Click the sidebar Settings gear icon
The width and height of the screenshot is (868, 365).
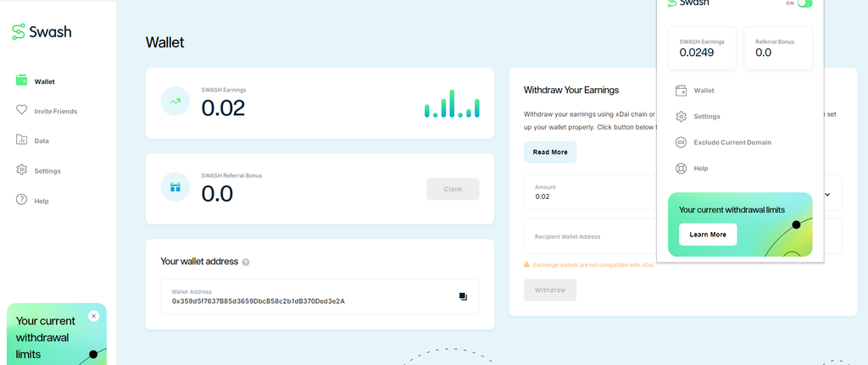21,169
